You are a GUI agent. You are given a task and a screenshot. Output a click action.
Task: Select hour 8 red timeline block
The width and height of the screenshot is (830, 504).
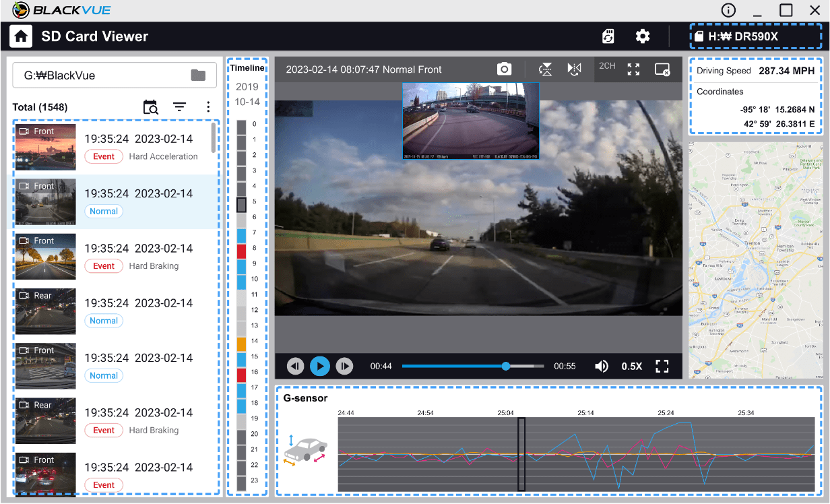tap(241, 248)
